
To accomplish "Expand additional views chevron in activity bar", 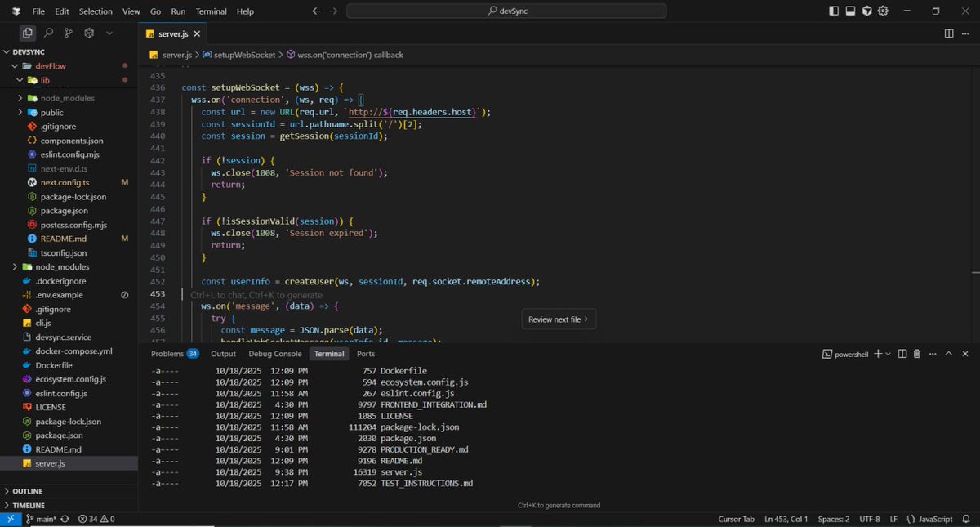I will pyautogui.click(x=109, y=33).
